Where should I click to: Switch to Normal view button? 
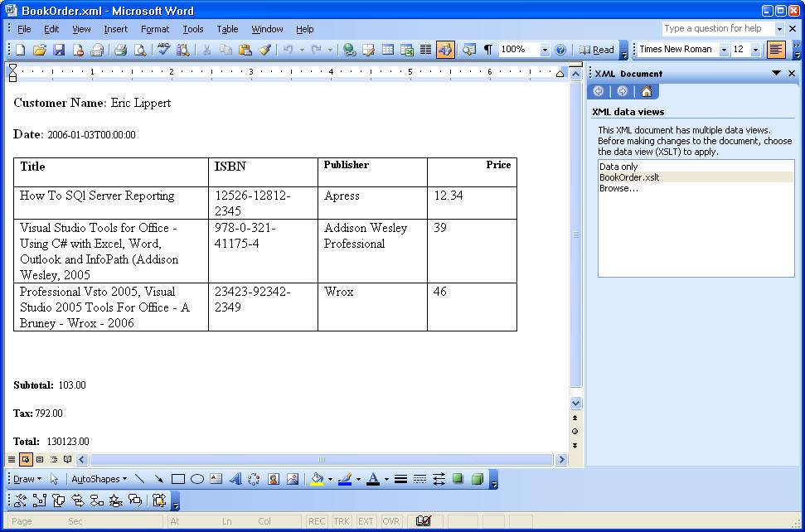click(x=12, y=459)
